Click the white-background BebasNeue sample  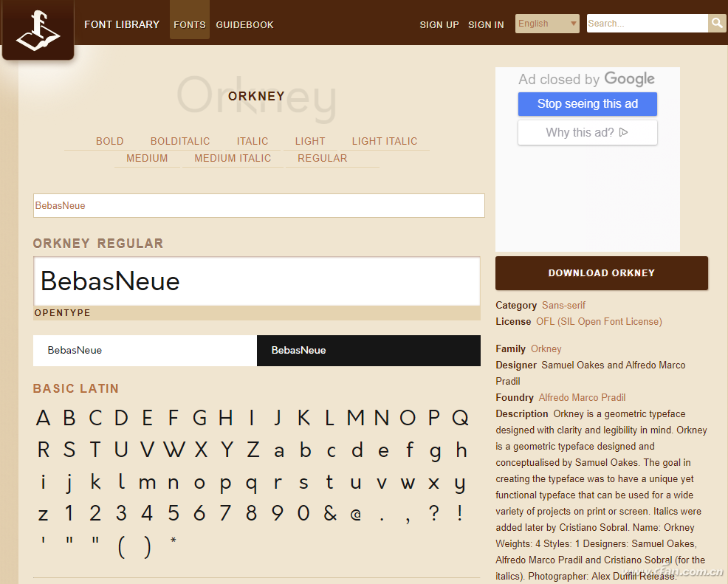[145, 351]
